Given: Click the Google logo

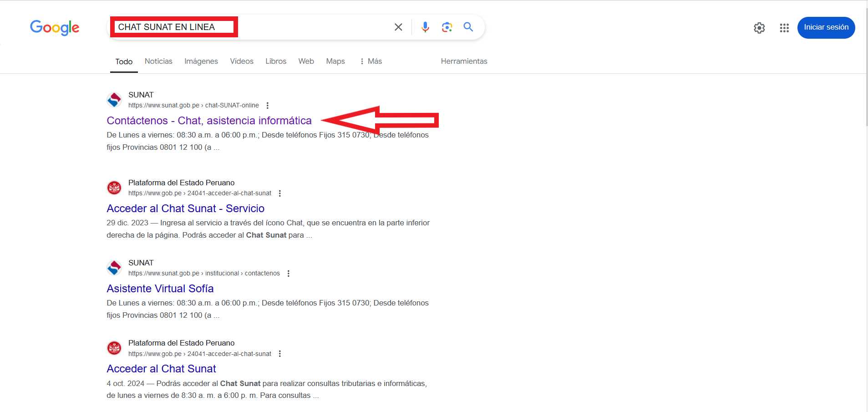Looking at the screenshot, I should [x=55, y=27].
